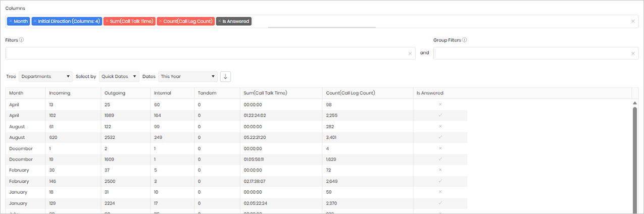Image resolution: width=644 pixels, height=214 pixels.
Task: Remove the Is Answered column tag
Action: tap(219, 21)
